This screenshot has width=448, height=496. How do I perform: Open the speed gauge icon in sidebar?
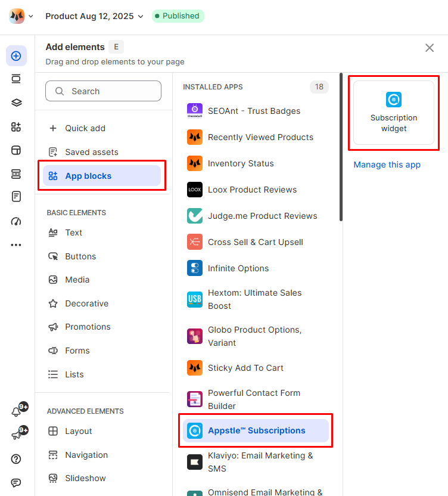click(x=16, y=221)
